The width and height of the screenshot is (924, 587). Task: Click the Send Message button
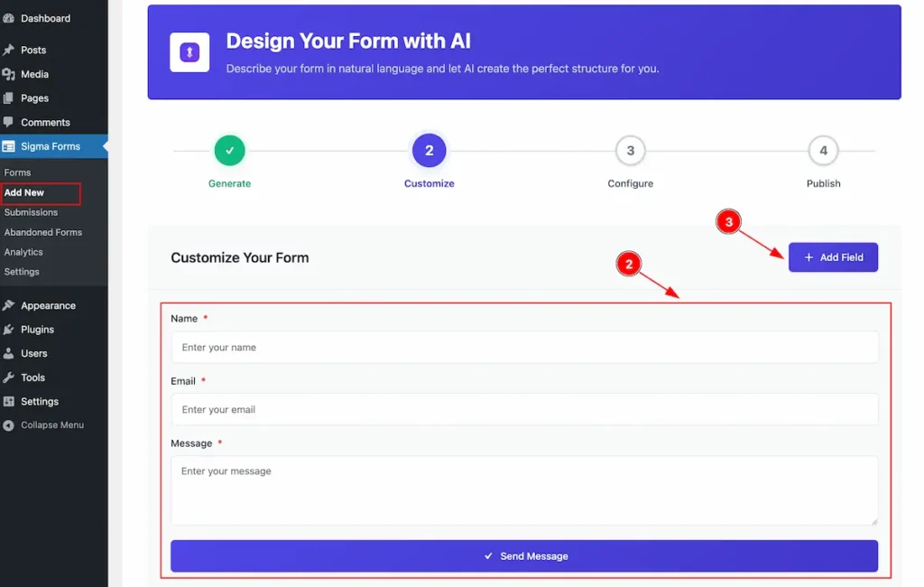coord(524,555)
